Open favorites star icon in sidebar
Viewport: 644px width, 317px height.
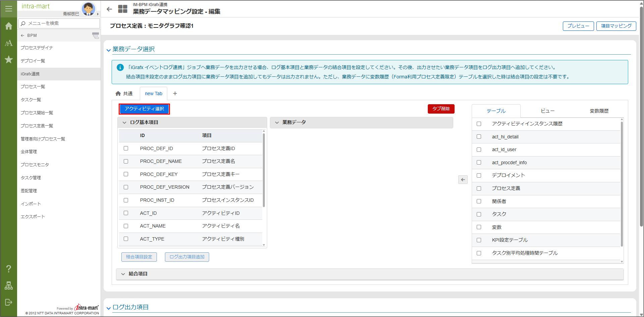coord(9,60)
